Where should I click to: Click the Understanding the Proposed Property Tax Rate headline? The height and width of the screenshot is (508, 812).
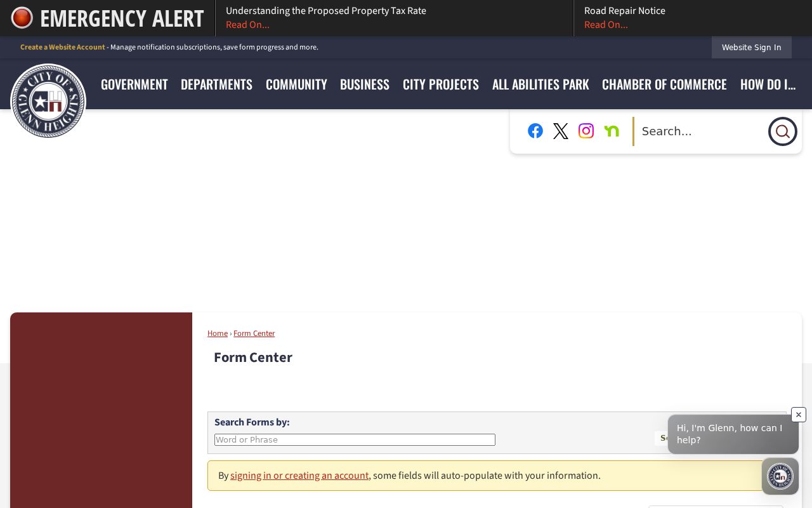click(326, 11)
